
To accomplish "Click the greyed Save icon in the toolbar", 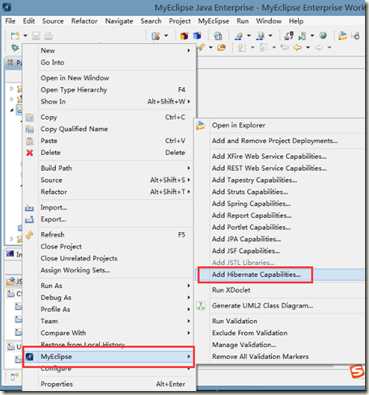I will click(36, 36).
